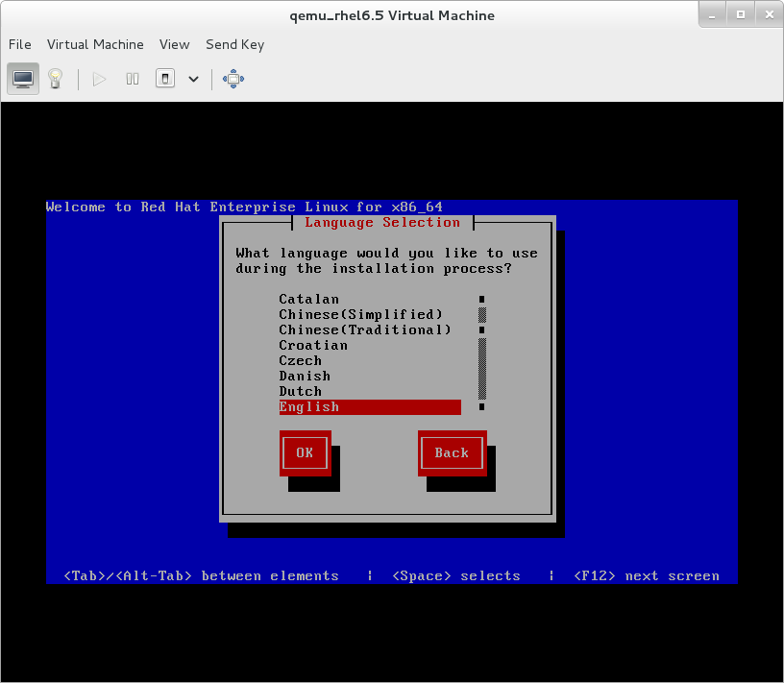Select Dutch language

pyautogui.click(x=370, y=392)
